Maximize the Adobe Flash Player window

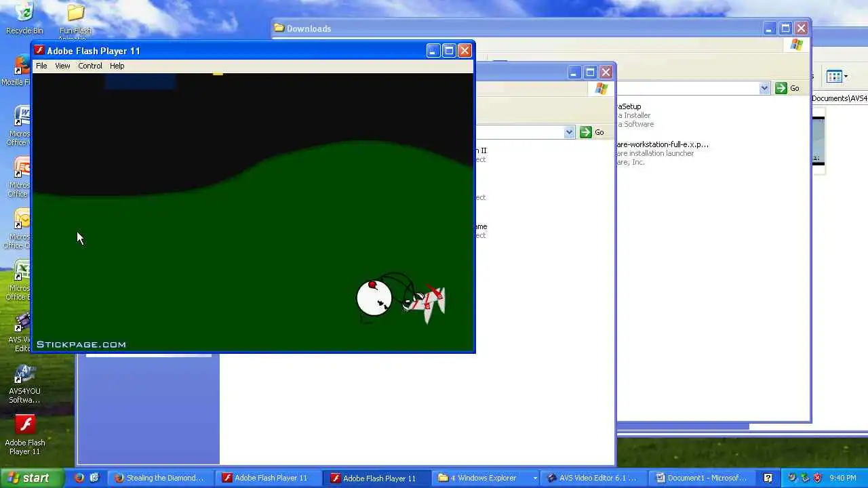(x=449, y=51)
